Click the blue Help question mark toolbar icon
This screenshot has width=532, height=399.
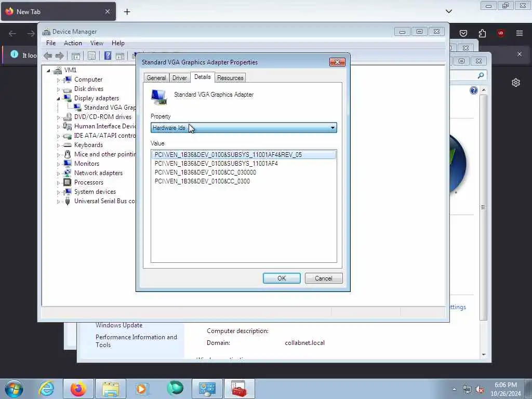pos(108,56)
